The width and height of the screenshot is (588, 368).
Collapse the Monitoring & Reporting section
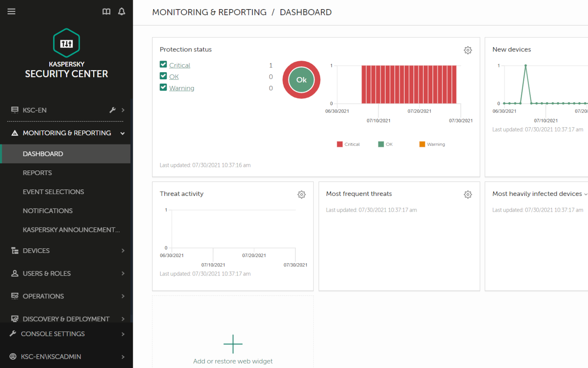(x=123, y=133)
